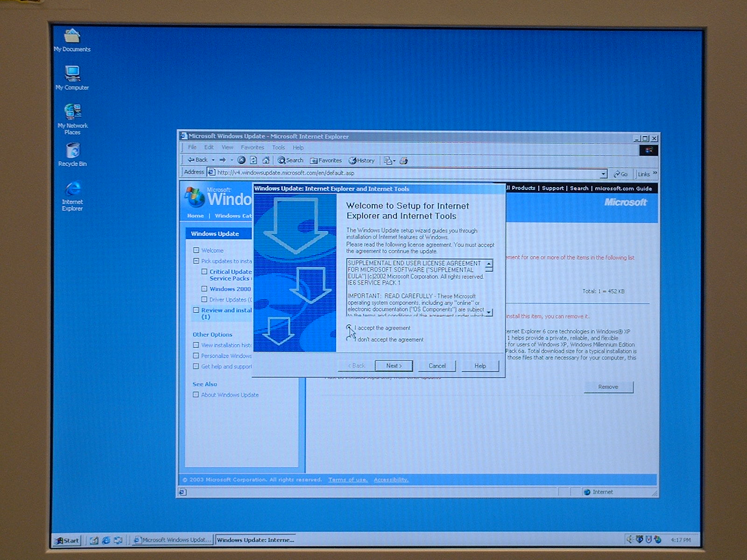Open the Favorites menu
The height and width of the screenshot is (560, 747).
coord(252,147)
